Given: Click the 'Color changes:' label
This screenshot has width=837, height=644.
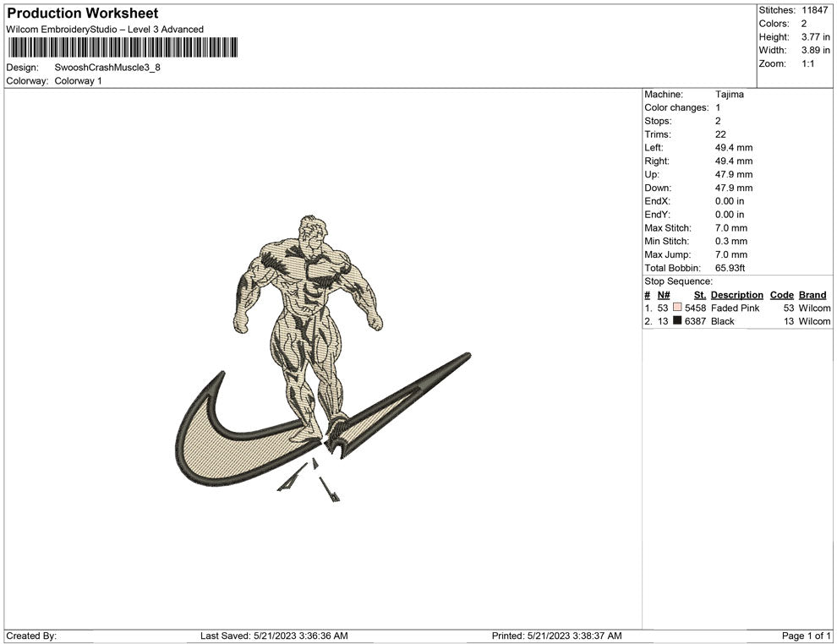Looking at the screenshot, I should [x=676, y=107].
